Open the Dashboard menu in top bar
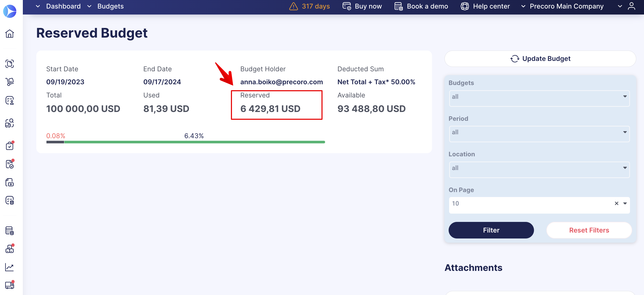 tap(63, 6)
